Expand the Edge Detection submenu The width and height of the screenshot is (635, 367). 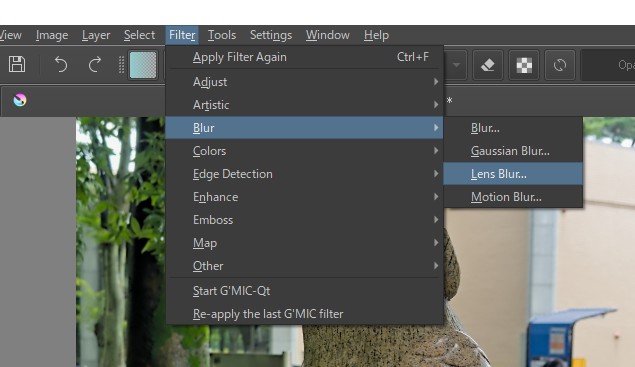click(x=305, y=174)
